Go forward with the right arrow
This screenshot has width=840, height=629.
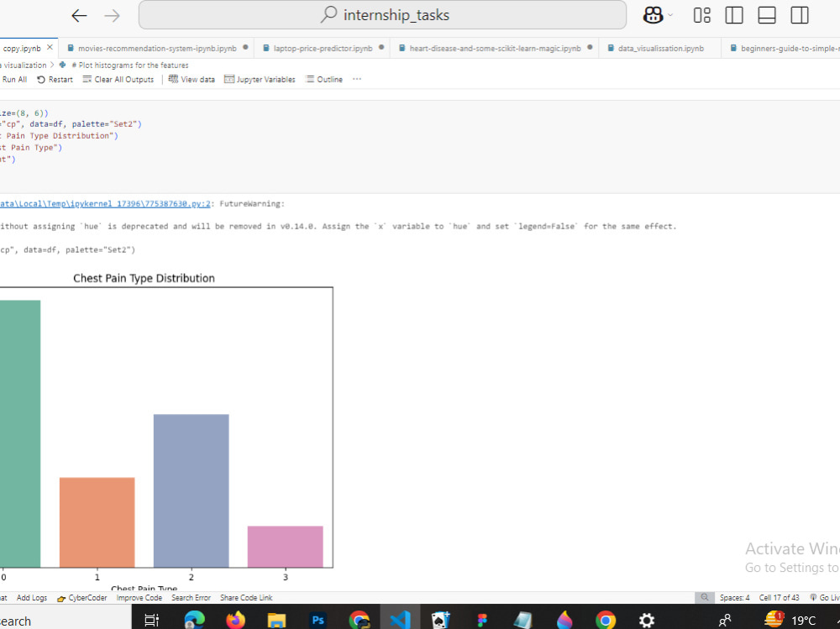point(112,16)
